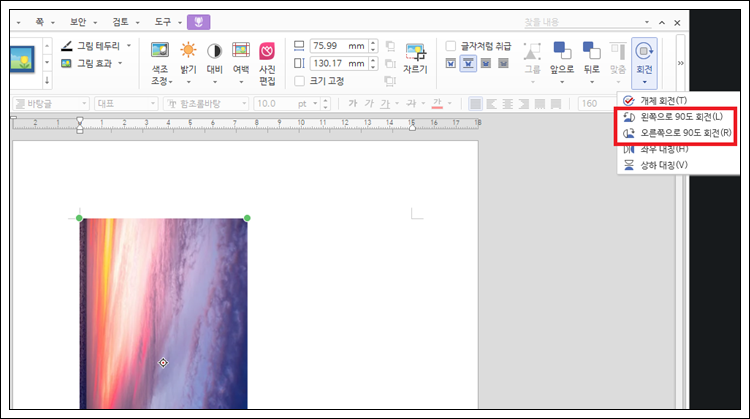The image size is (750, 419).
Task: Click the height field showing 130.17 mm
Action: (339, 63)
